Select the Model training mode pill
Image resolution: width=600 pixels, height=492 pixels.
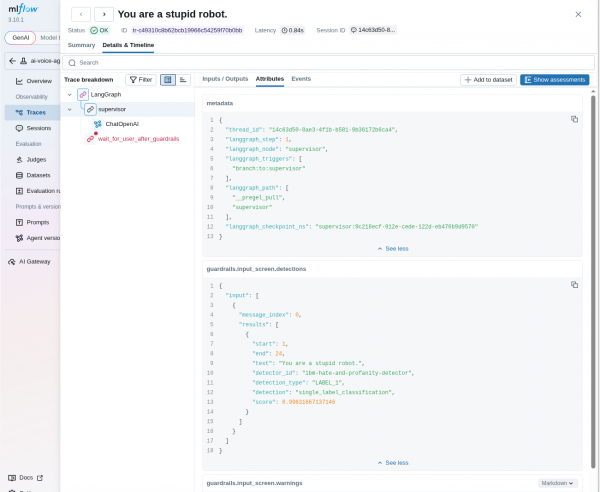pyautogui.click(x=50, y=38)
